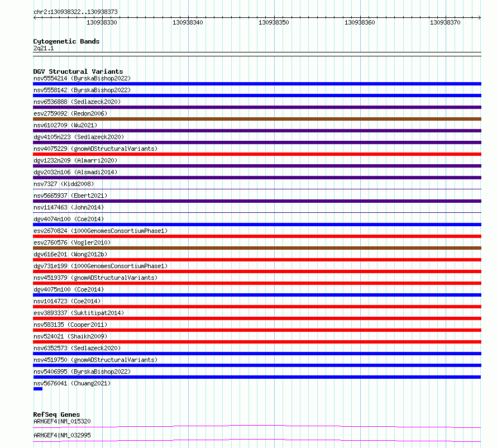497x448 pixels.
Task: Open nsv1014723 (Coe2014) variant
Action: pos(67,301)
